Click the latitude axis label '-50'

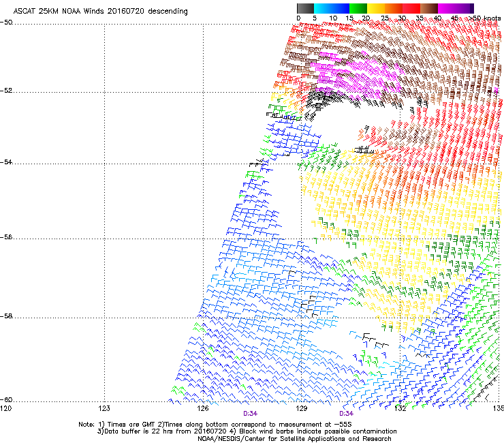pyautogui.click(x=6, y=22)
